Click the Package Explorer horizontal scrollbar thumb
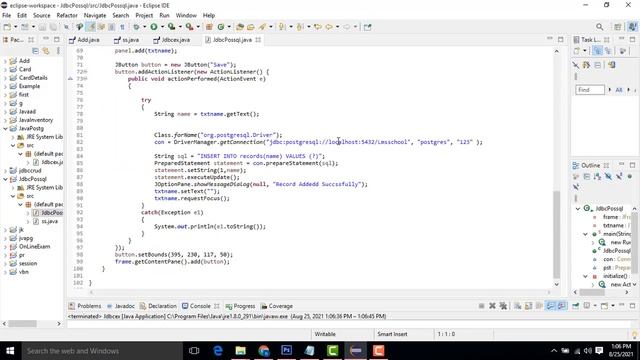The image size is (640, 360). (22, 324)
